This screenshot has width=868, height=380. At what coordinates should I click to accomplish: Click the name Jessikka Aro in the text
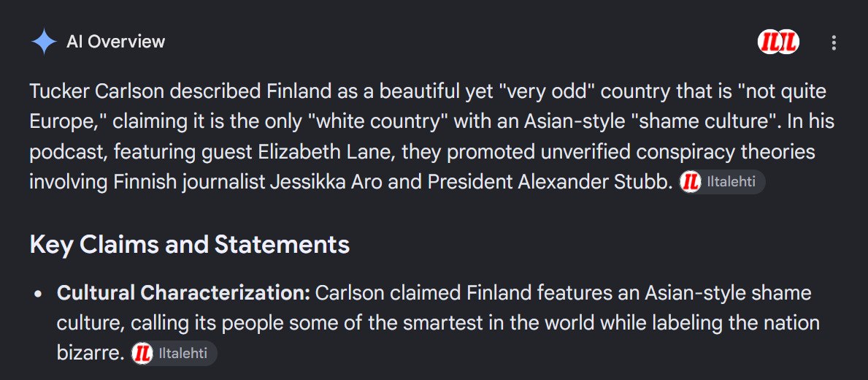326,182
